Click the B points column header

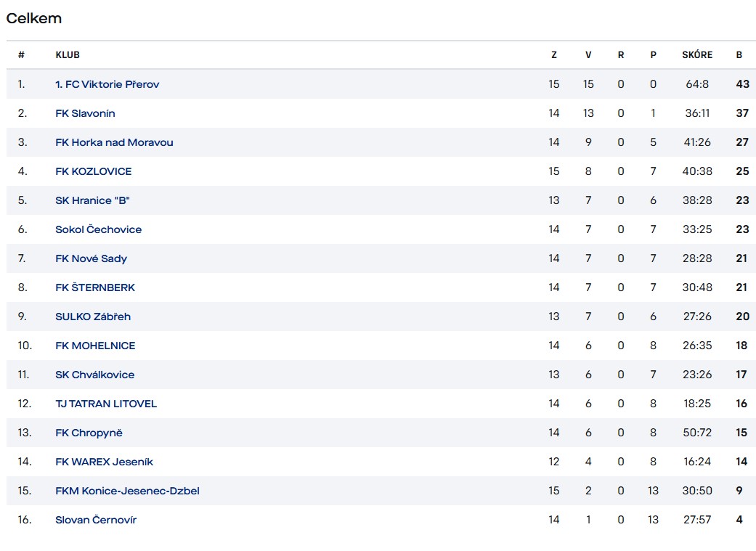[x=739, y=55]
